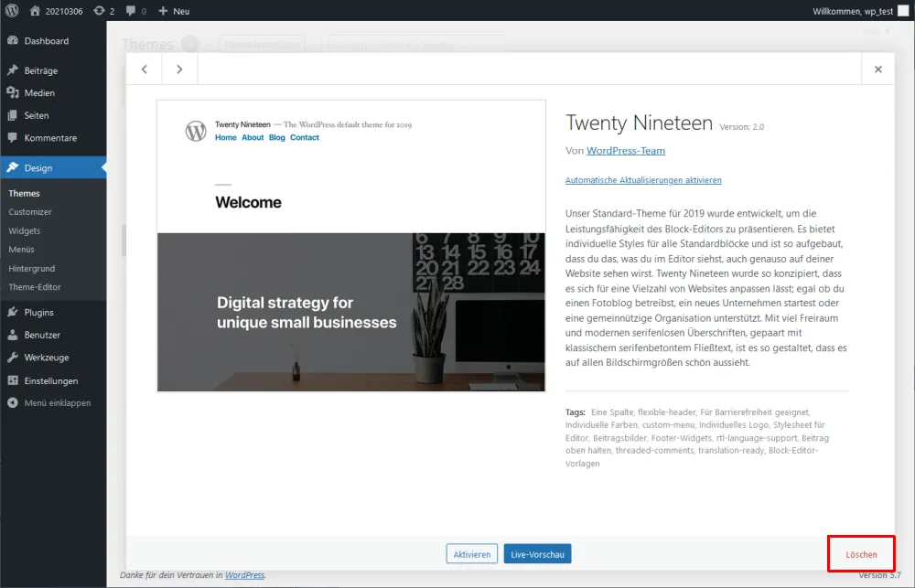The image size is (915, 588).
Task: Open WordPress-Team author link
Action: click(626, 151)
